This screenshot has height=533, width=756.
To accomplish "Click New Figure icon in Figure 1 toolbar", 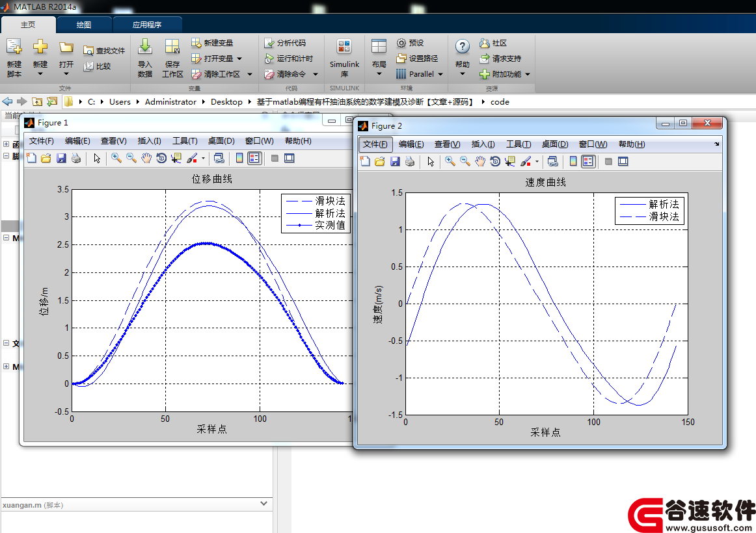I will [x=31, y=159].
